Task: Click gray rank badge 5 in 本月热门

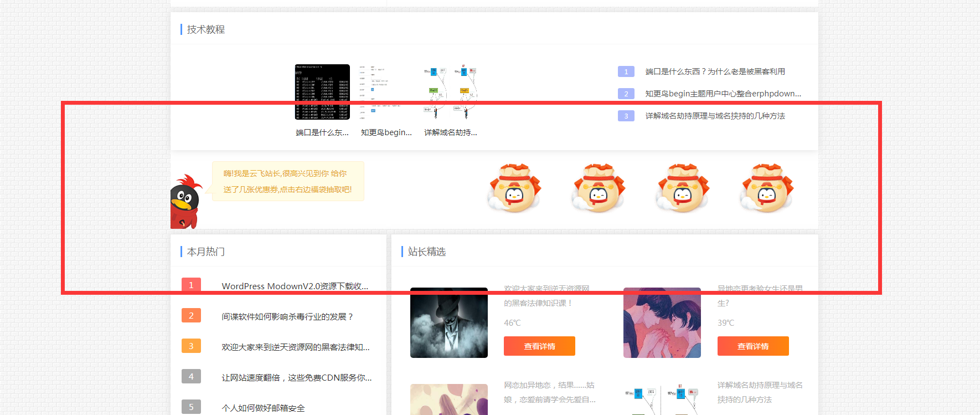Action: [191, 407]
